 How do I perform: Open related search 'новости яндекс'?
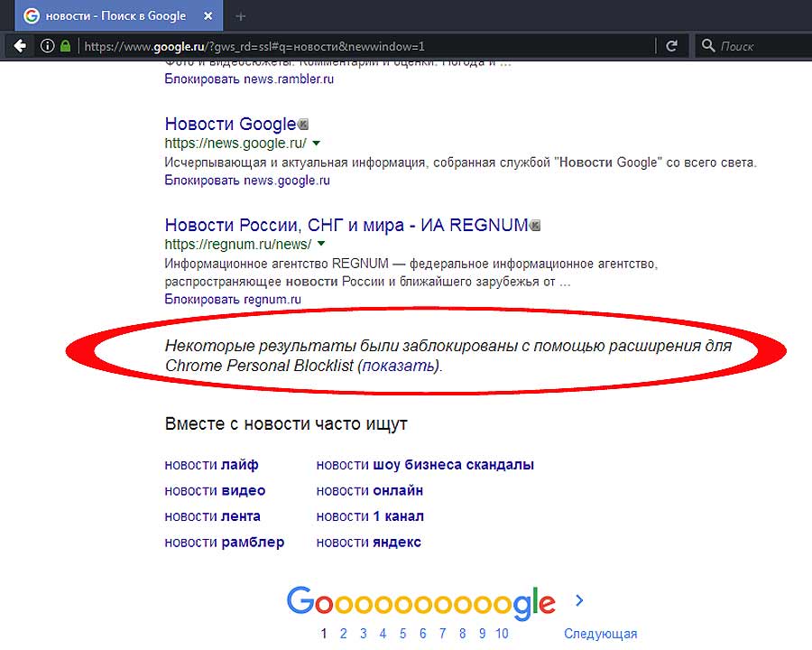click(369, 543)
